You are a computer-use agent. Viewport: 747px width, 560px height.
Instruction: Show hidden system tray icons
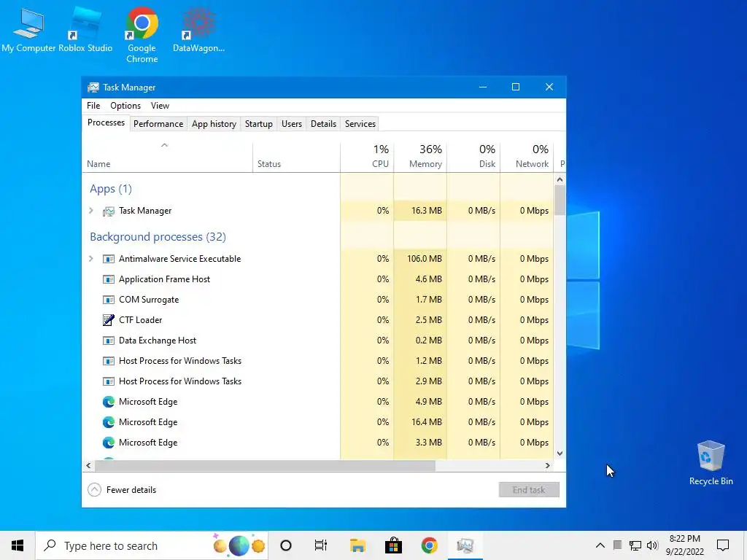click(x=600, y=545)
